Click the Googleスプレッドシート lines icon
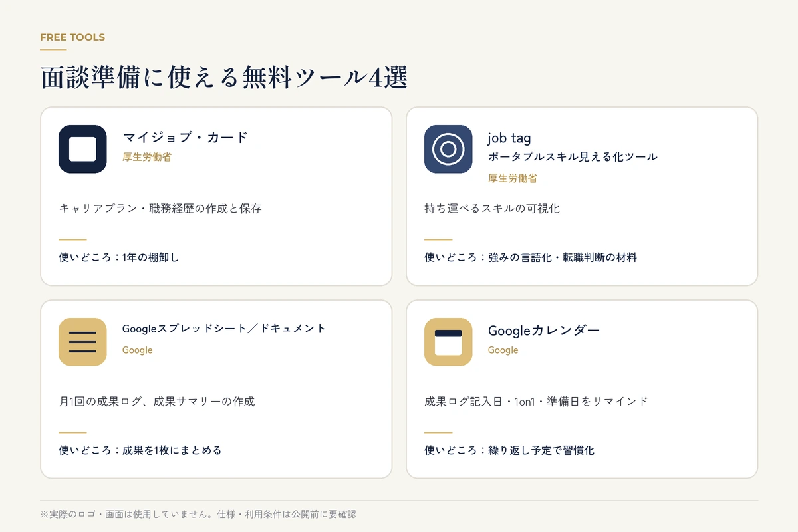The height and width of the screenshot is (532, 798). 82,342
